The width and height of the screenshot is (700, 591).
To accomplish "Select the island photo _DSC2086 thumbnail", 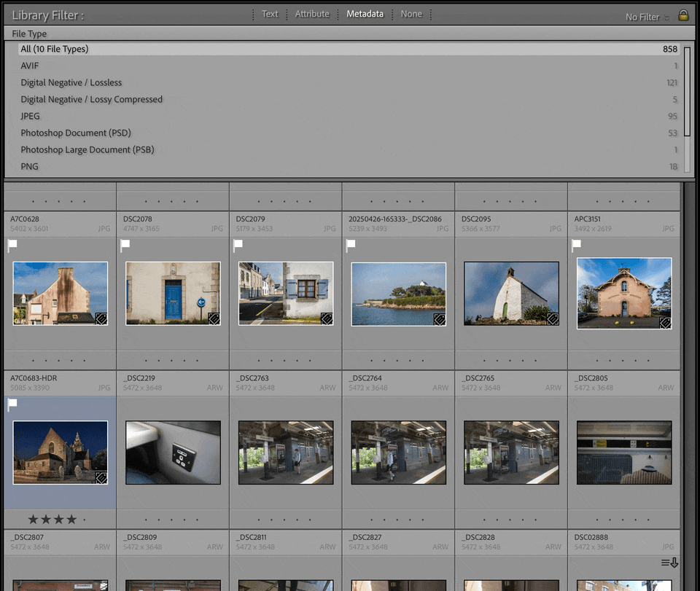I will click(399, 294).
